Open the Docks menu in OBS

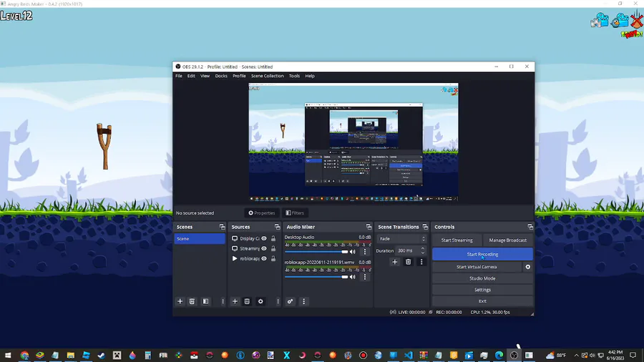point(221,76)
